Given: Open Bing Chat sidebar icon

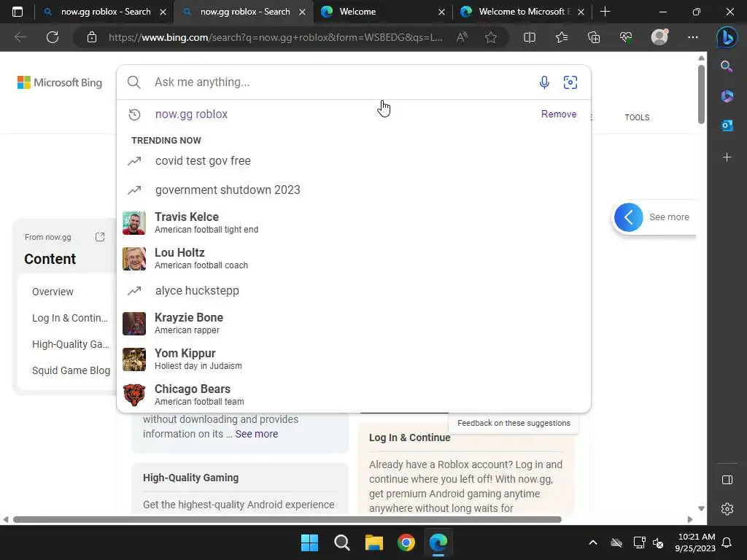Looking at the screenshot, I should (x=727, y=37).
